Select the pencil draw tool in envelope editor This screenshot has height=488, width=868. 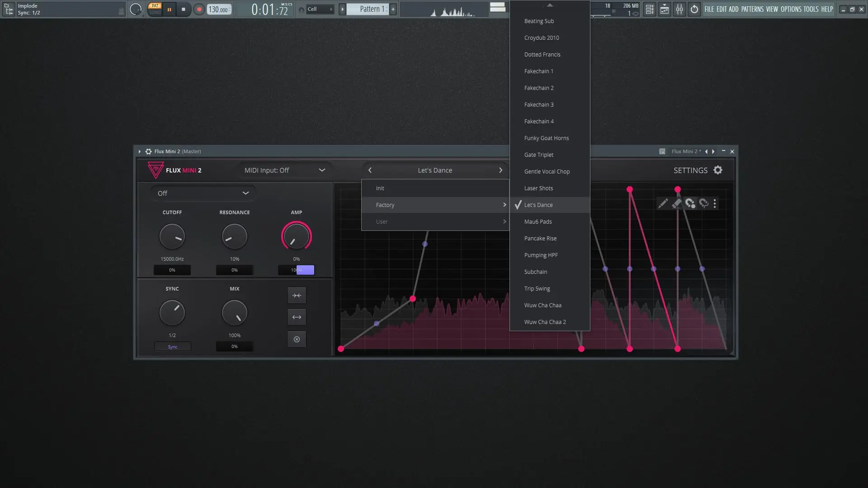pos(662,204)
